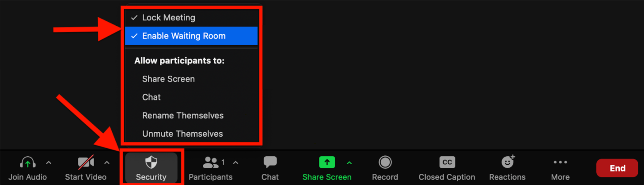Allow participants to Rename Themselves
The image size is (644, 185).
click(191, 116)
